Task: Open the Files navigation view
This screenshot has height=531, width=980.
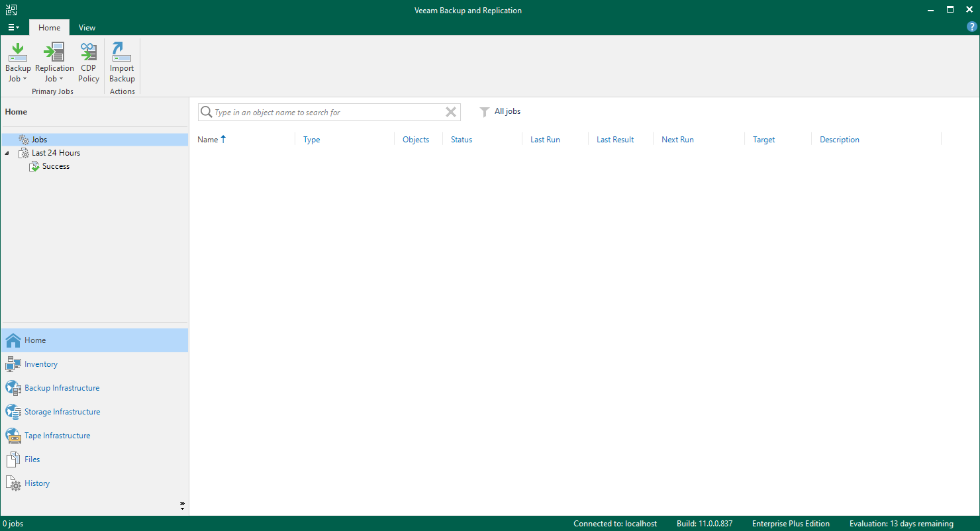Action: click(x=95, y=459)
